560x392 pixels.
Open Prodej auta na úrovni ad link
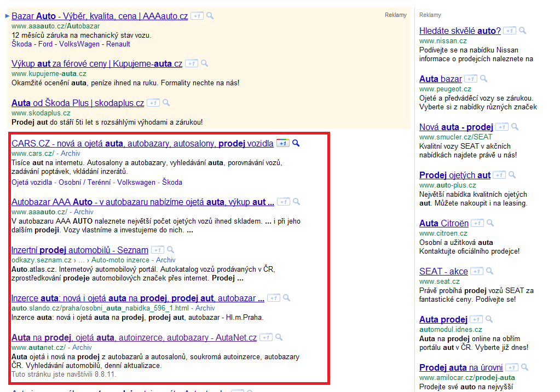(461, 368)
